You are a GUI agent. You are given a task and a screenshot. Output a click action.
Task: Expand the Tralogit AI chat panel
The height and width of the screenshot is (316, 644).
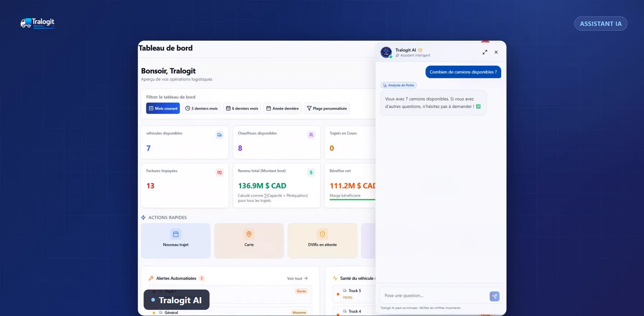pos(485,52)
